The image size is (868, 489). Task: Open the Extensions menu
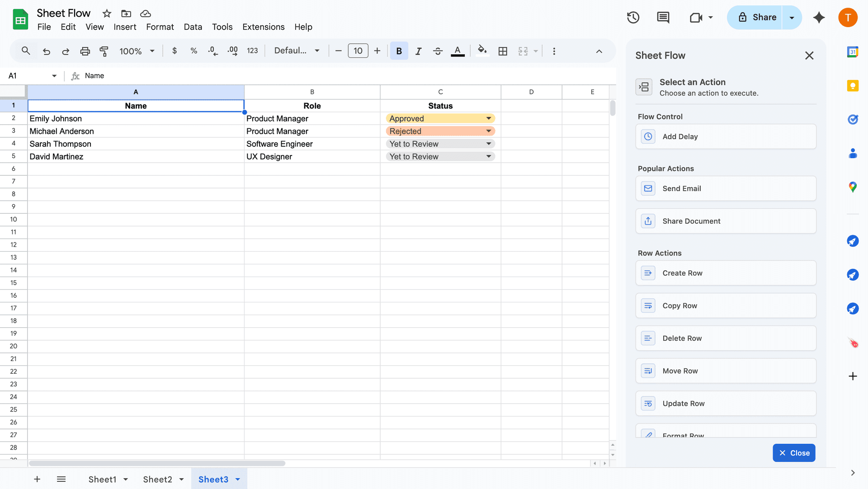[x=263, y=27]
